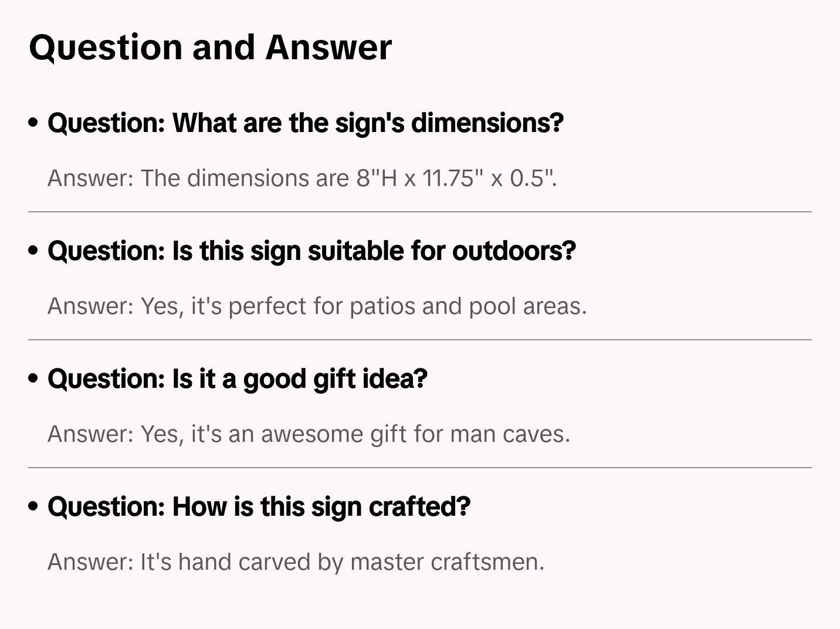Click "master craftsmen" in the last answer
This screenshot has height=629, width=840.
pyautogui.click(x=447, y=562)
